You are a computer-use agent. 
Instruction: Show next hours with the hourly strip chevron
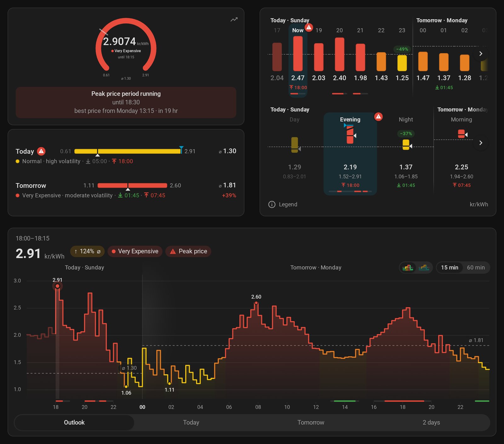tap(481, 54)
